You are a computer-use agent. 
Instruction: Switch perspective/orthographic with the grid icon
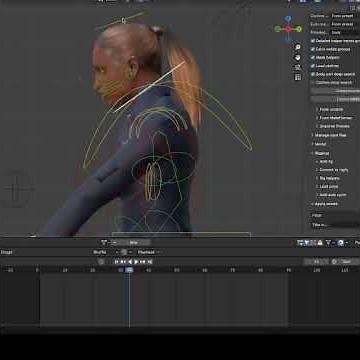click(298, 77)
